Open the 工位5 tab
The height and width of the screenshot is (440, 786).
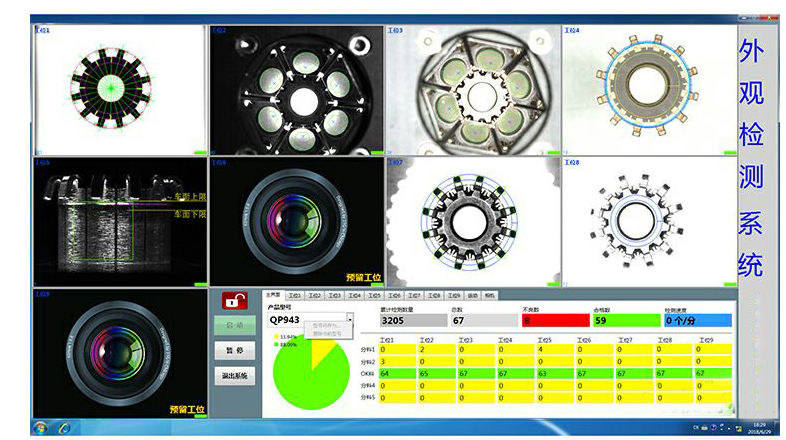click(x=375, y=296)
